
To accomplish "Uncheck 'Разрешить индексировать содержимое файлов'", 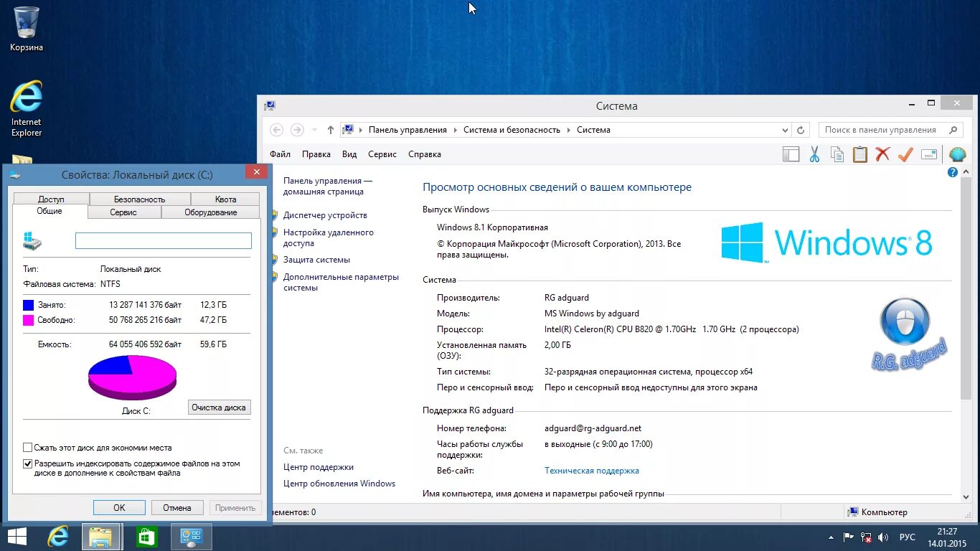I will (x=28, y=464).
